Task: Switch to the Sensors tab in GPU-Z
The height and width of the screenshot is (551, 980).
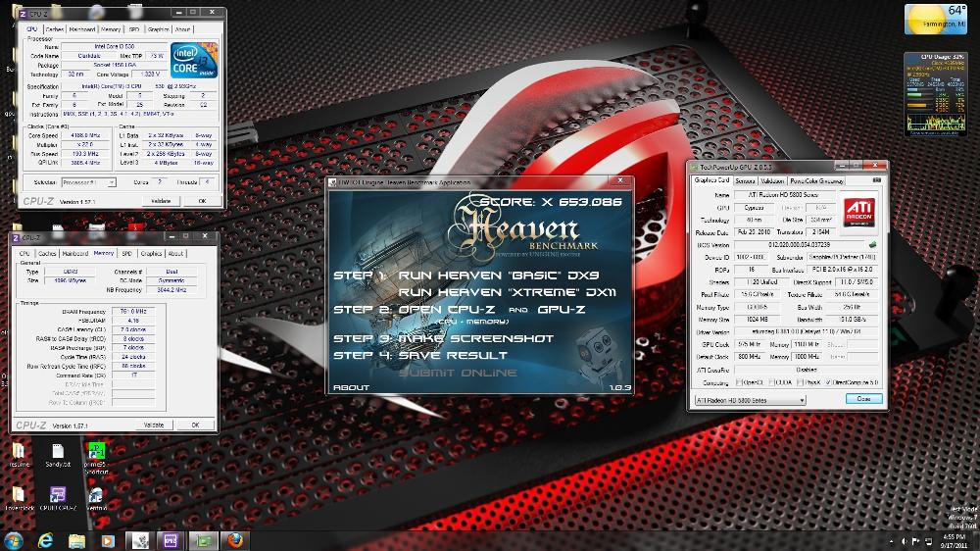Action: 745,180
